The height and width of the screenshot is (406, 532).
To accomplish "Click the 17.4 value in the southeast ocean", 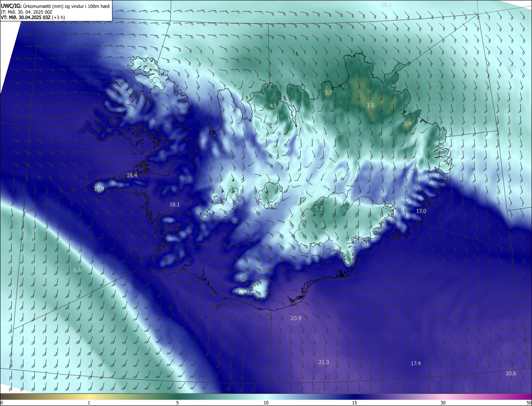I will pos(416,364).
